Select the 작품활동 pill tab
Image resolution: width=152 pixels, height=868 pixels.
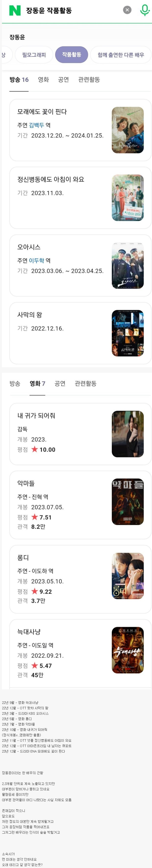[x=72, y=55]
